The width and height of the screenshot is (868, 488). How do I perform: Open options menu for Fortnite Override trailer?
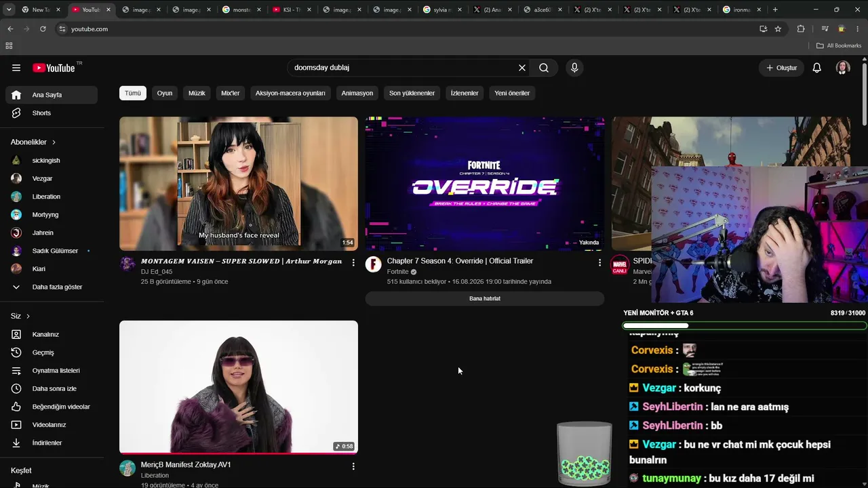[x=599, y=262]
